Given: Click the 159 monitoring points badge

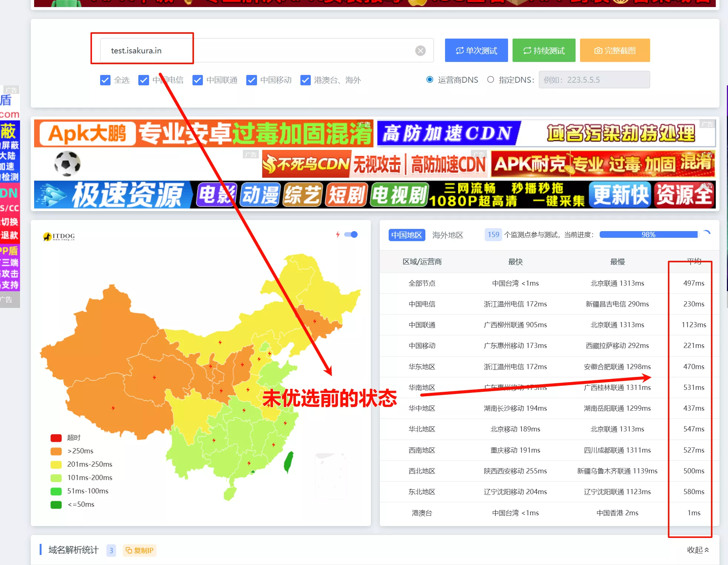Looking at the screenshot, I should [x=493, y=234].
